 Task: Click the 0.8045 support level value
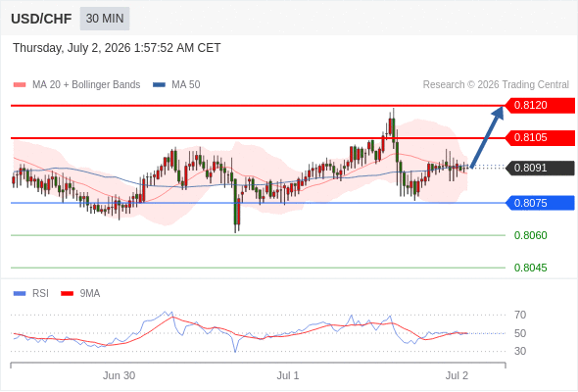tap(530, 268)
